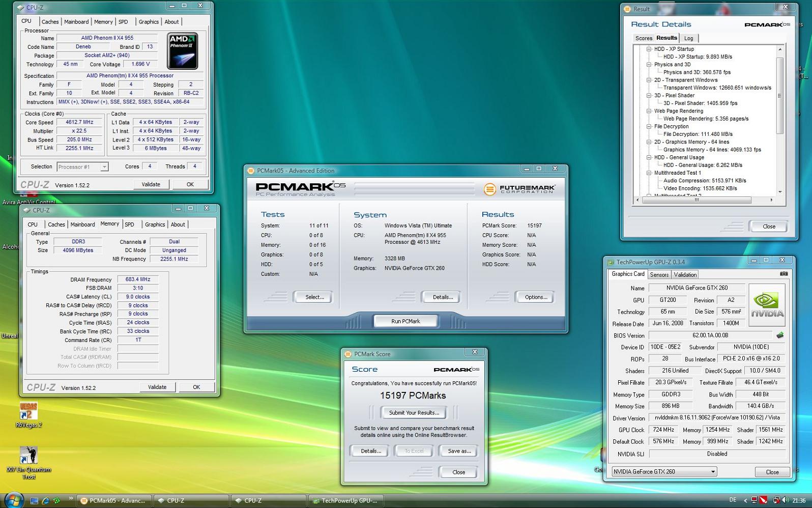This screenshot has height=508, width=812.
Task: Open About tab in the CPU-Z memory-timings window
Action: pos(178,224)
